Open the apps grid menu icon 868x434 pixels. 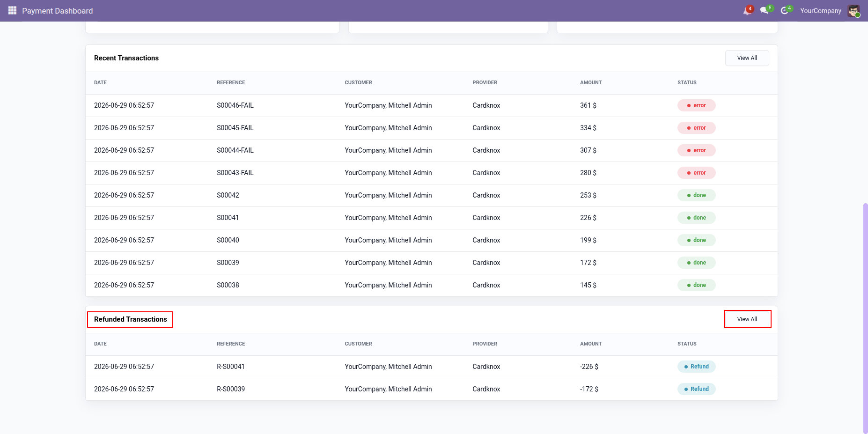click(13, 10)
